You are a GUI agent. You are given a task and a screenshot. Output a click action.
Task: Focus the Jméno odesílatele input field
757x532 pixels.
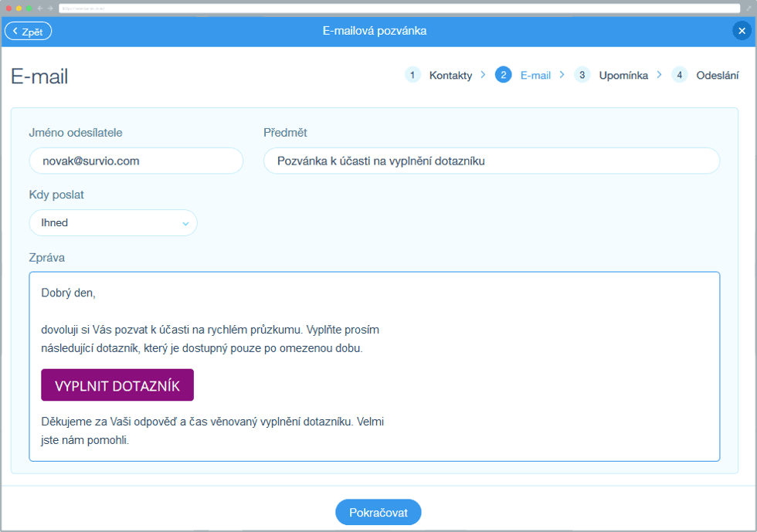point(136,161)
